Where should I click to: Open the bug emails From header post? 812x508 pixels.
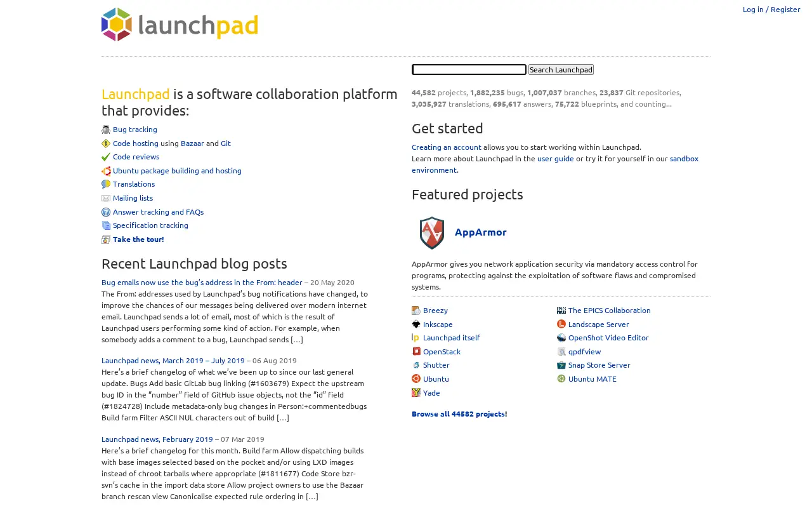coord(202,283)
